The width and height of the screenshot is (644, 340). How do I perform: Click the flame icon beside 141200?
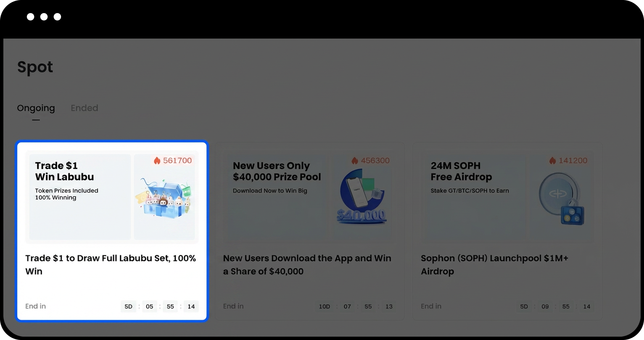552,161
